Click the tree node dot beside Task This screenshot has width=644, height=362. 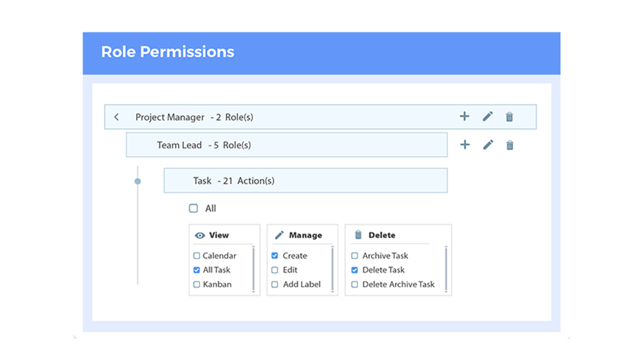[137, 181]
